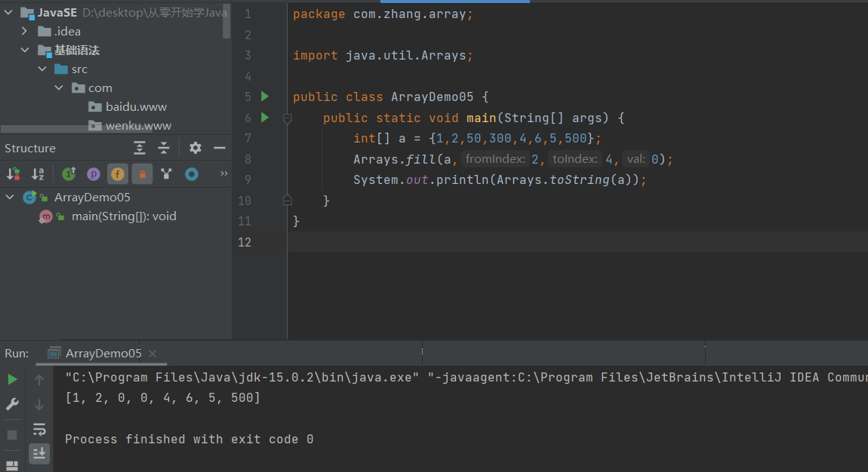Click the val parameter hint
Viewport: 868px width, 472px height.
tap(636, 159)
